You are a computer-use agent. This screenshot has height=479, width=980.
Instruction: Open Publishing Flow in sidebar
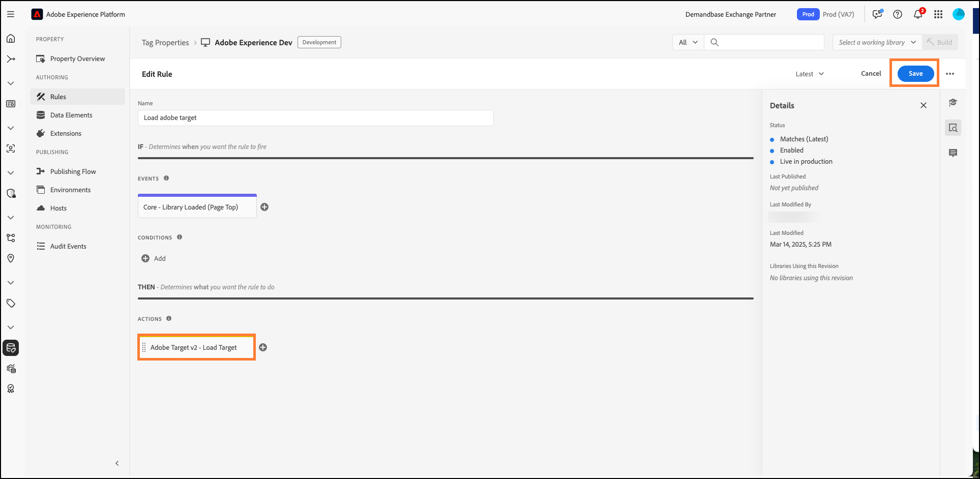(x=73, y=171)
